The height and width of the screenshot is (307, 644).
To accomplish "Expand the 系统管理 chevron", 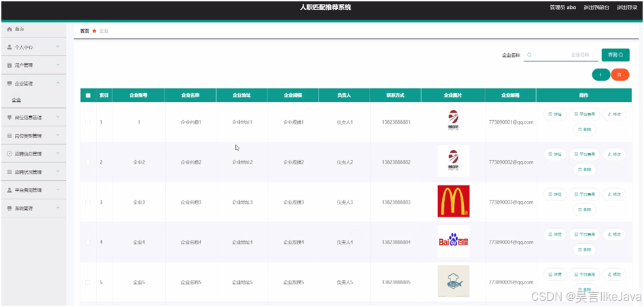I will click(x=58, y=208).
